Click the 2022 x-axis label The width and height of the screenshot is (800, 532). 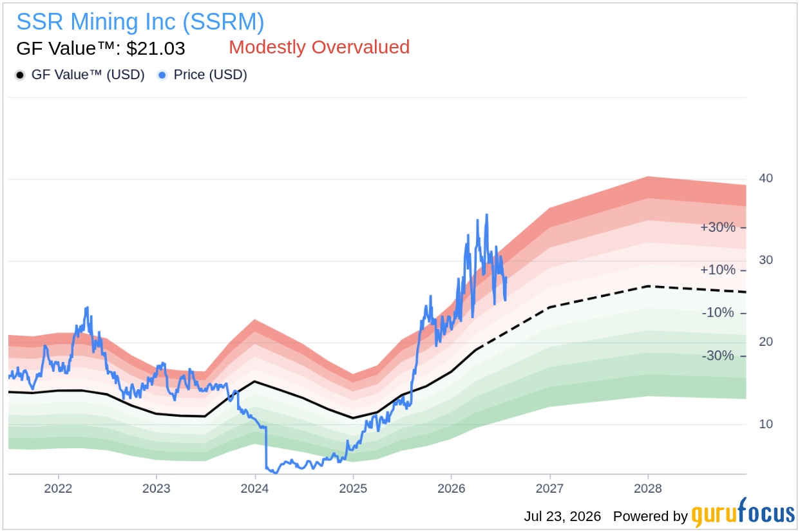point(58,488)
